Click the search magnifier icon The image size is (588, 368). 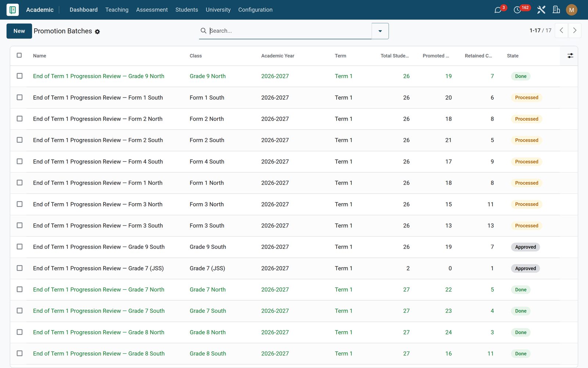click(x=203, y=31)
